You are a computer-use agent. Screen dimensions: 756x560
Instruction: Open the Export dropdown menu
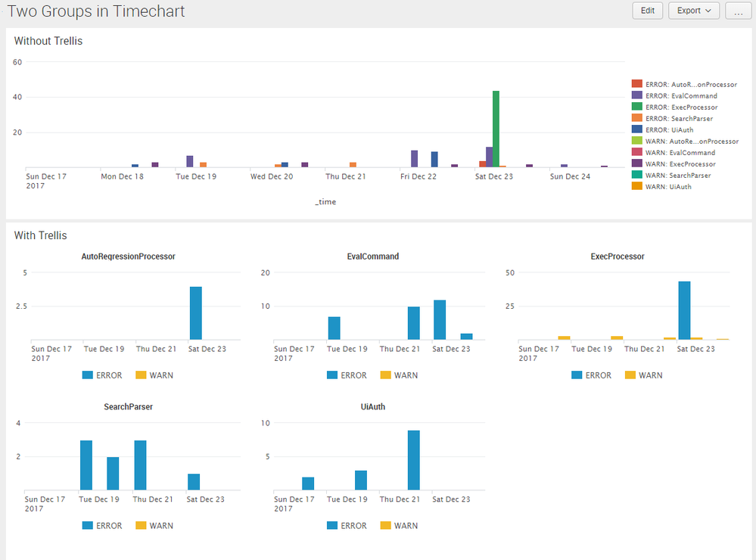[x=694, y=11]
